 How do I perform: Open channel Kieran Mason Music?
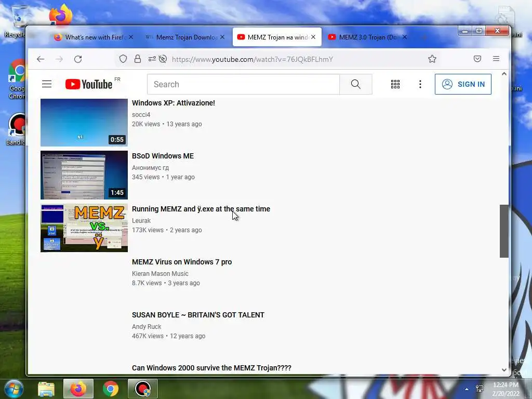click(160, 273)
